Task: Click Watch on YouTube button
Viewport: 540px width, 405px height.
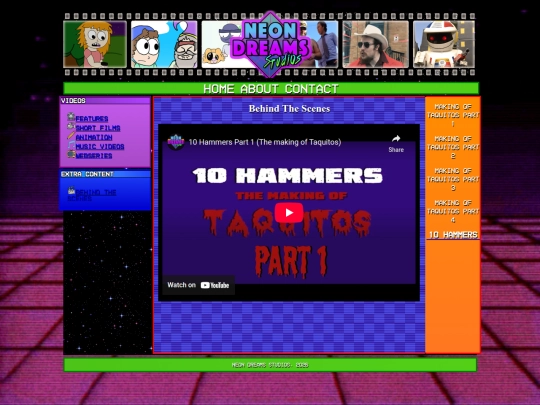Action: click(198, 285)
